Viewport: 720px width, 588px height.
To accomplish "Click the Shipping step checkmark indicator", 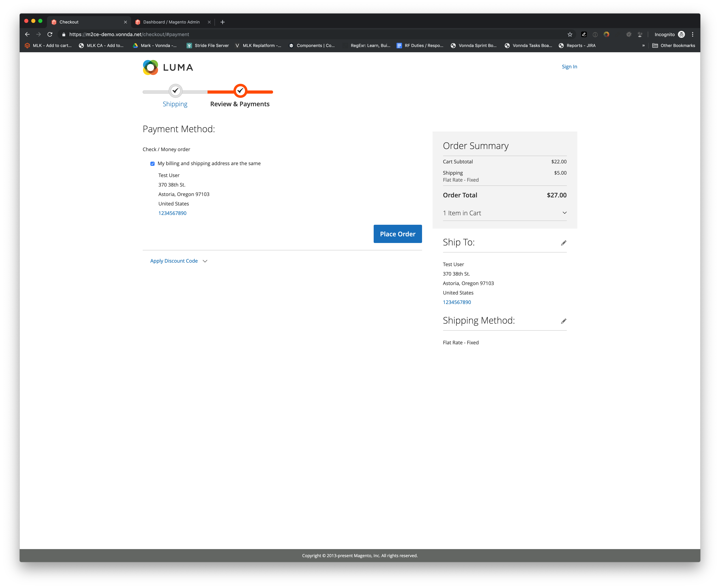I will click(175, 91).
